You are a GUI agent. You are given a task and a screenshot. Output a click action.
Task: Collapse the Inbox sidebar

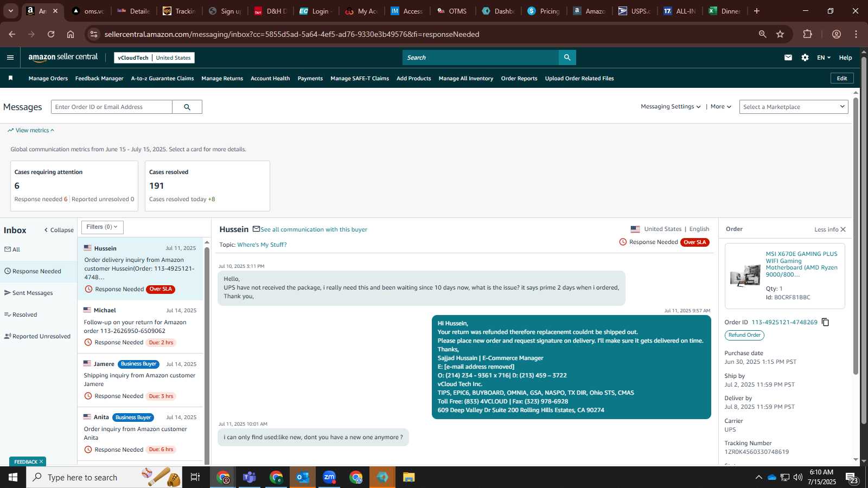59,230
